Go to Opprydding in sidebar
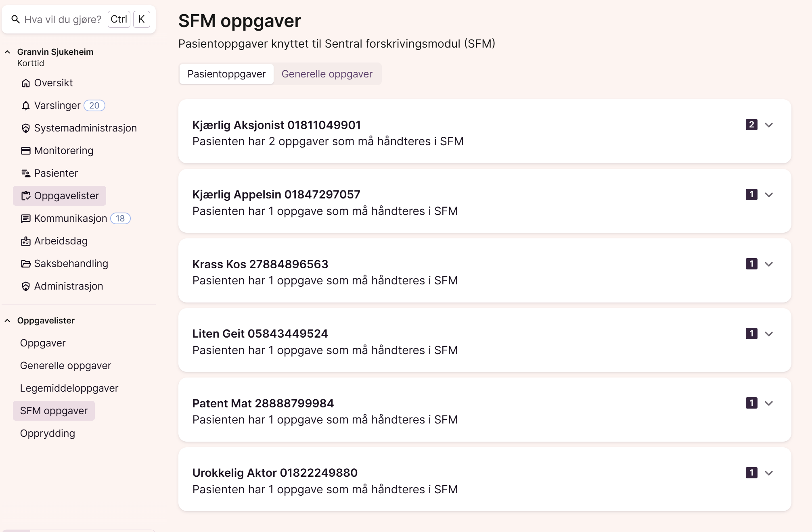The width and height of the screenshot is (812, 532). coord(48,434)
